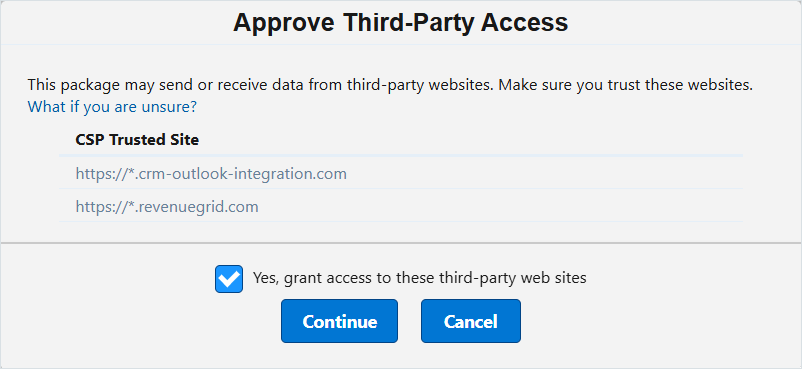Click the CSP Trusted Site column header
802x369 pixels.
[137, 140]
